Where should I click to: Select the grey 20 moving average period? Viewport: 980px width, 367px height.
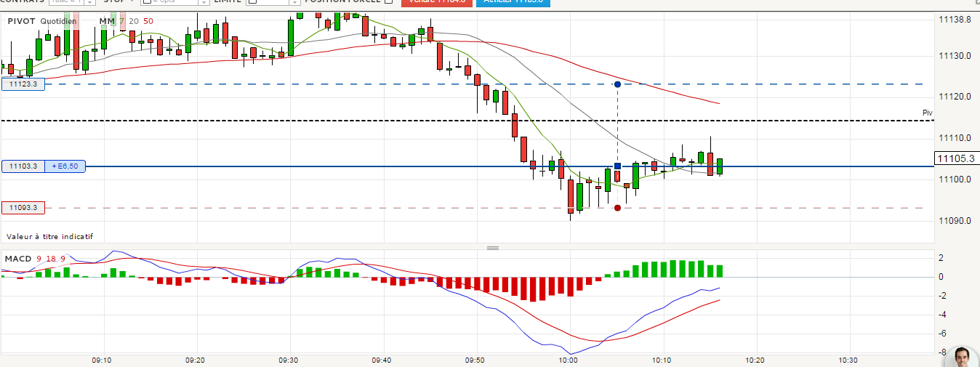click(x=134, y=21)
